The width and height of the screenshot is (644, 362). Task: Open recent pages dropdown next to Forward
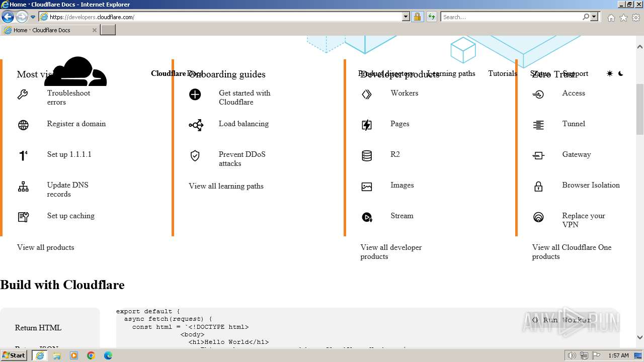click(x=33, y=17)
